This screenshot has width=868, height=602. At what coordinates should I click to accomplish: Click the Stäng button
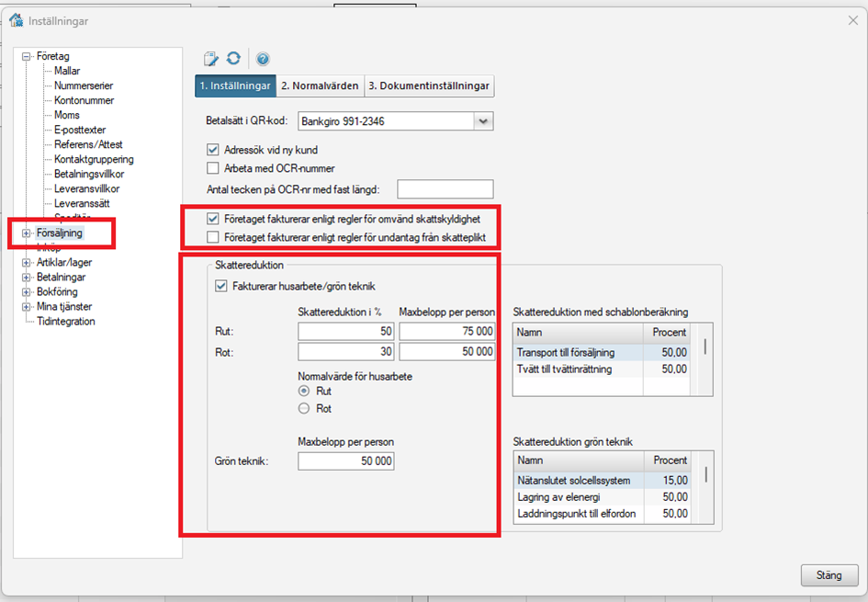tap(829, 575)
